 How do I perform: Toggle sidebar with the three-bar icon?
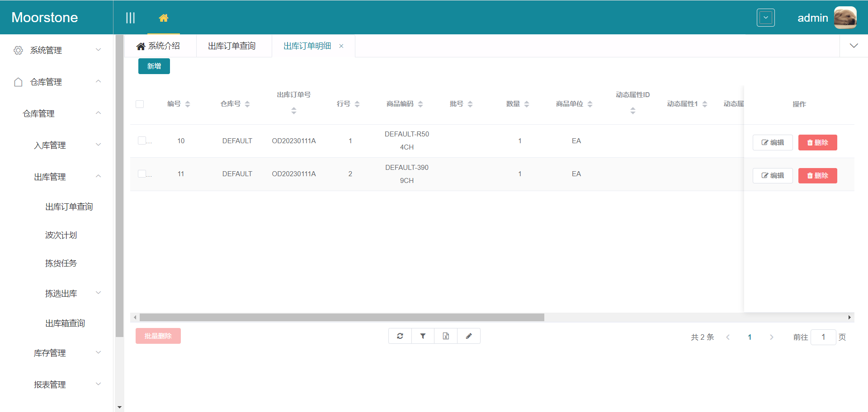tap(130, 18)
